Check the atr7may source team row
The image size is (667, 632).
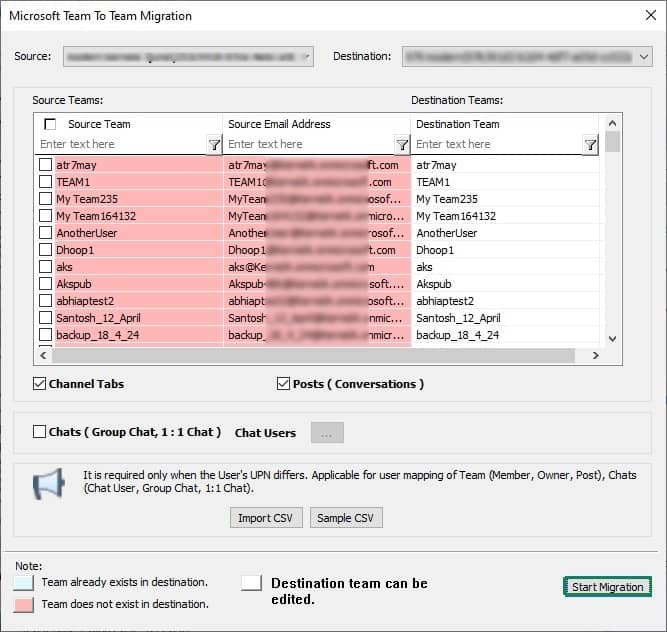coord(46,165)
